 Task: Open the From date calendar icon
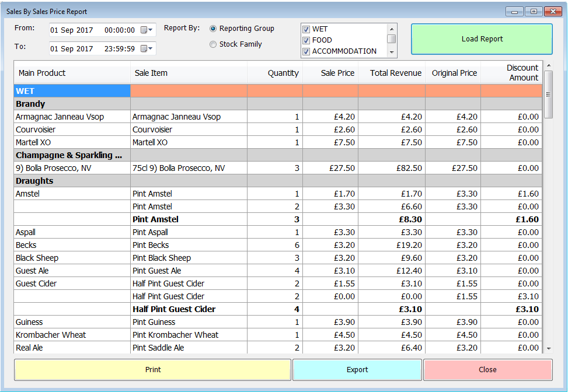click(144, 29)
